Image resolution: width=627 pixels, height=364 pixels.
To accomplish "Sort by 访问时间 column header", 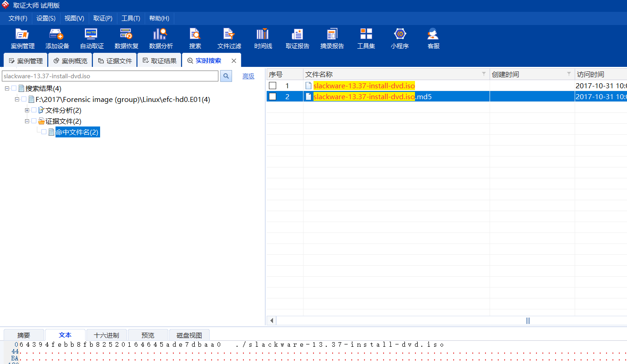I will pyautogui.click(x=601, y=74).
